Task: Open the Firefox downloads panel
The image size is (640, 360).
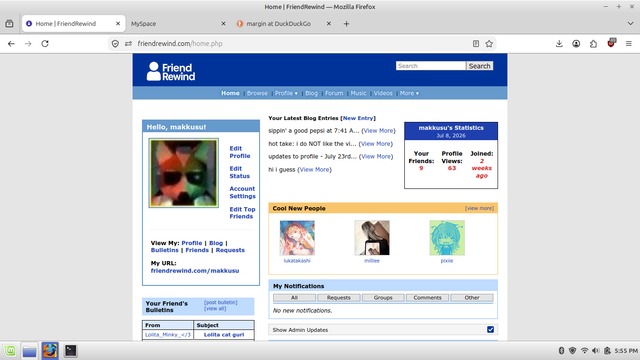Action: [559, 44]
